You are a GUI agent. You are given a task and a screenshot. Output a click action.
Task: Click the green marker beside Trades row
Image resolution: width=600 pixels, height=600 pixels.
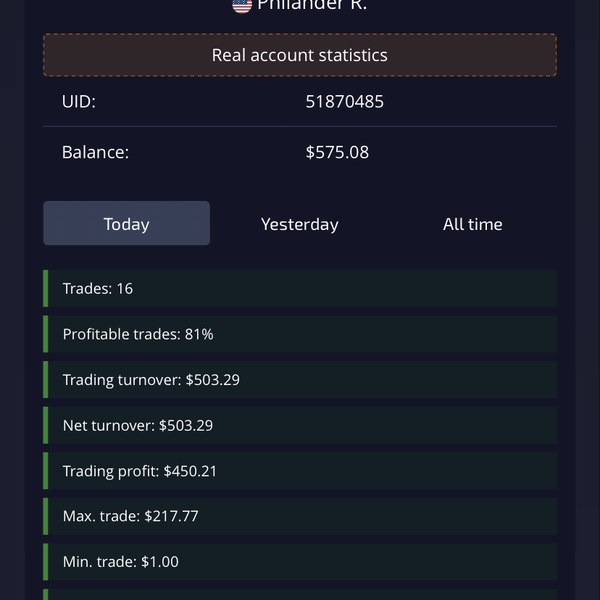click(x=45, y=288)
